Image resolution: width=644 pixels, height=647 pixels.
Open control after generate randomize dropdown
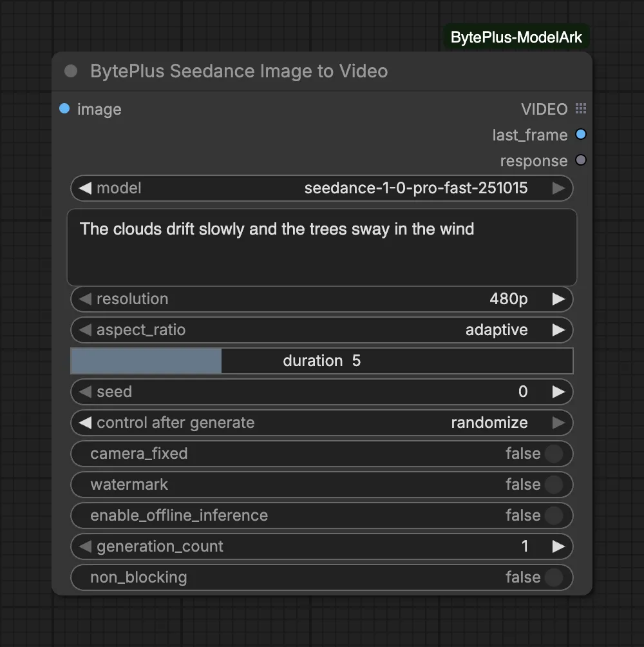321,423
